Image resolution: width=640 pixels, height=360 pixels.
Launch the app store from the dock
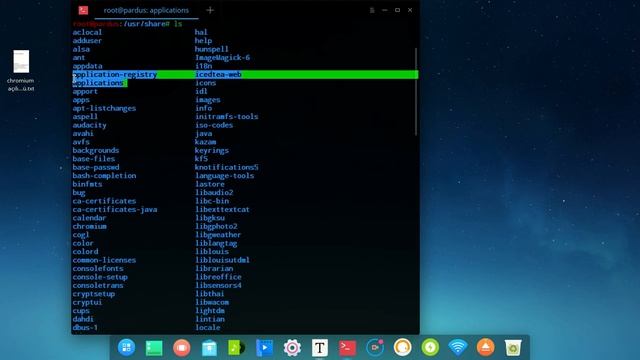[x=209, y=348]
